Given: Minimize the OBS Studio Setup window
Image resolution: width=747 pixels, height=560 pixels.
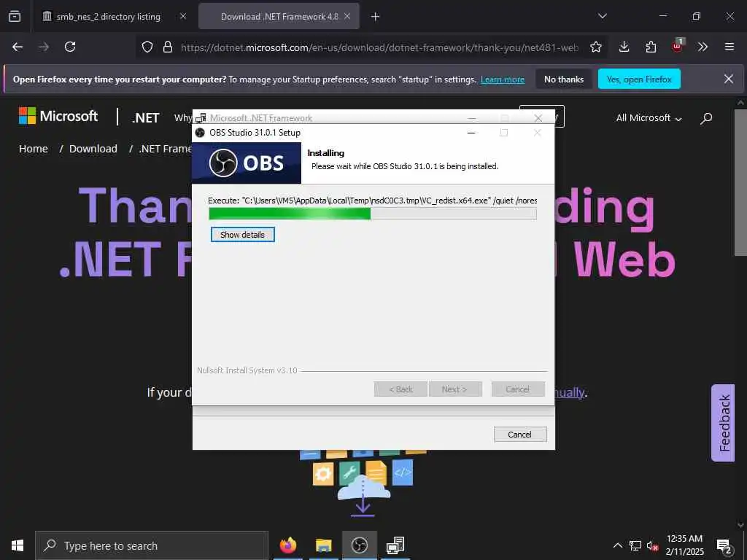Looking at the screenshot, I should coord(471,133).
